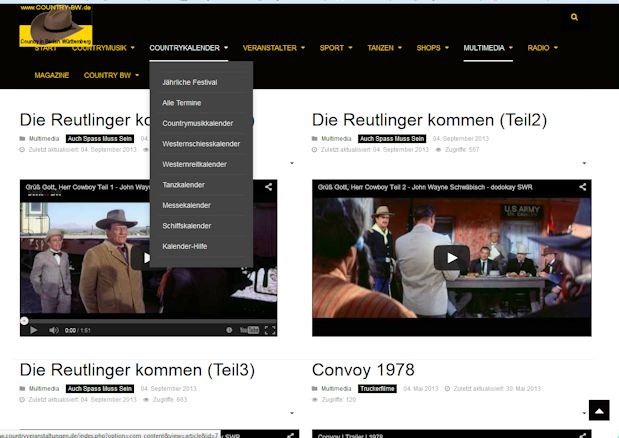Click Teil 1 video progress bar
Viewport: 619px width, 438px height.
(148, 321)
